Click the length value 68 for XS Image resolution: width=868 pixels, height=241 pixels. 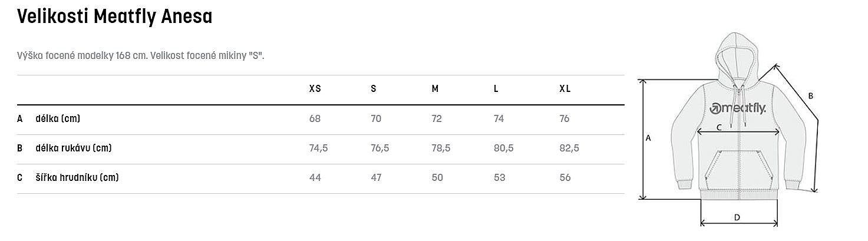315,119
